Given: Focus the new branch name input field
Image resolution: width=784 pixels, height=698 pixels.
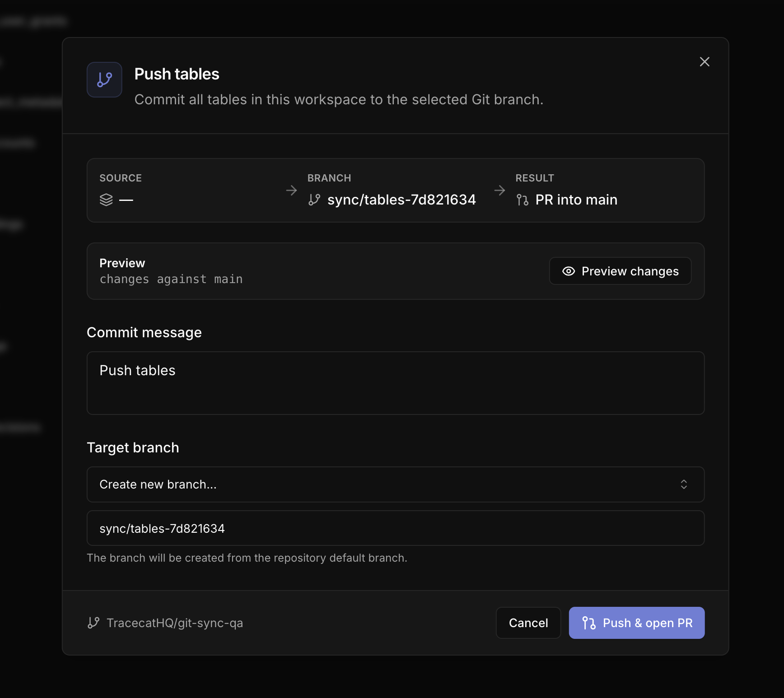Looking at the screenshot, I should click(x=396, y=528).
